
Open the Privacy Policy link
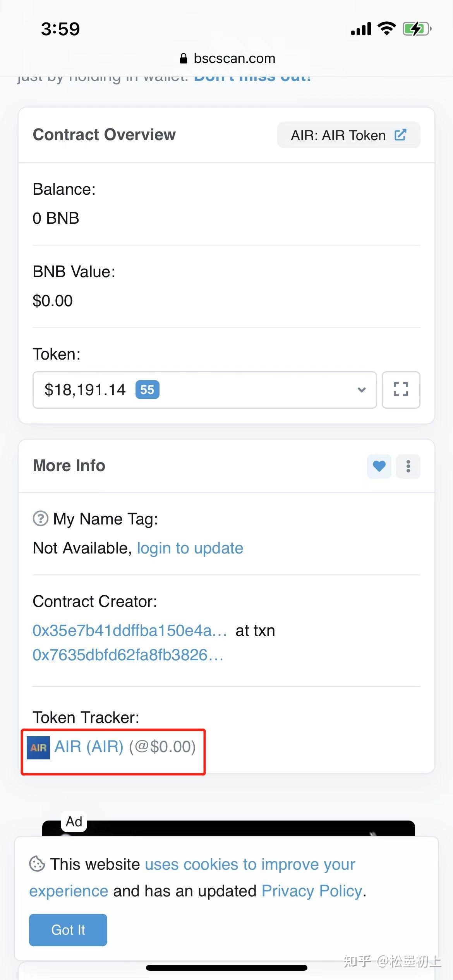(312, 891)
